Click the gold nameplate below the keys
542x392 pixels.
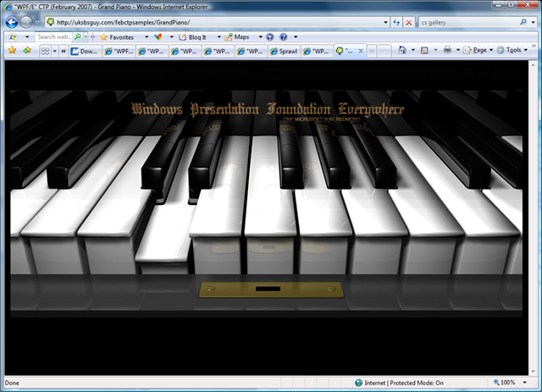click(x=271, y=290)
